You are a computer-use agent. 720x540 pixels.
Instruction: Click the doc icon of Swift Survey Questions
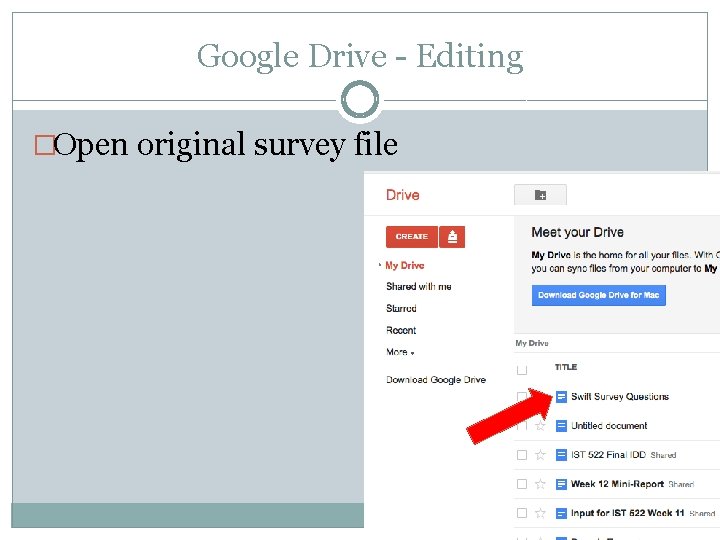(x=561, y=397)
